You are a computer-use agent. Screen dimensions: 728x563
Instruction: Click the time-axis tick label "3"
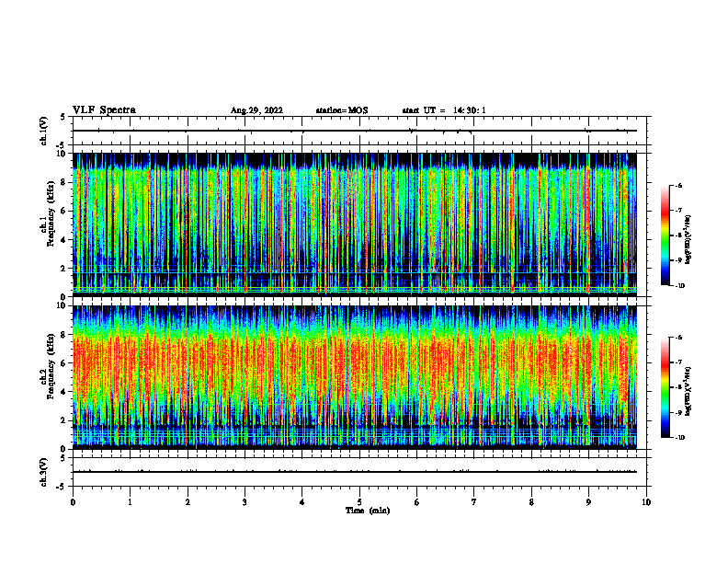coord(245,502)
